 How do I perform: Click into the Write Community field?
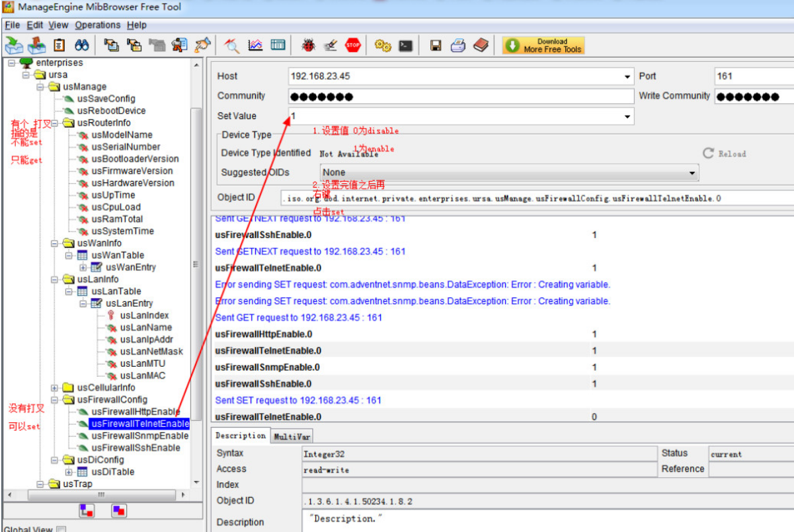point(754,96)
